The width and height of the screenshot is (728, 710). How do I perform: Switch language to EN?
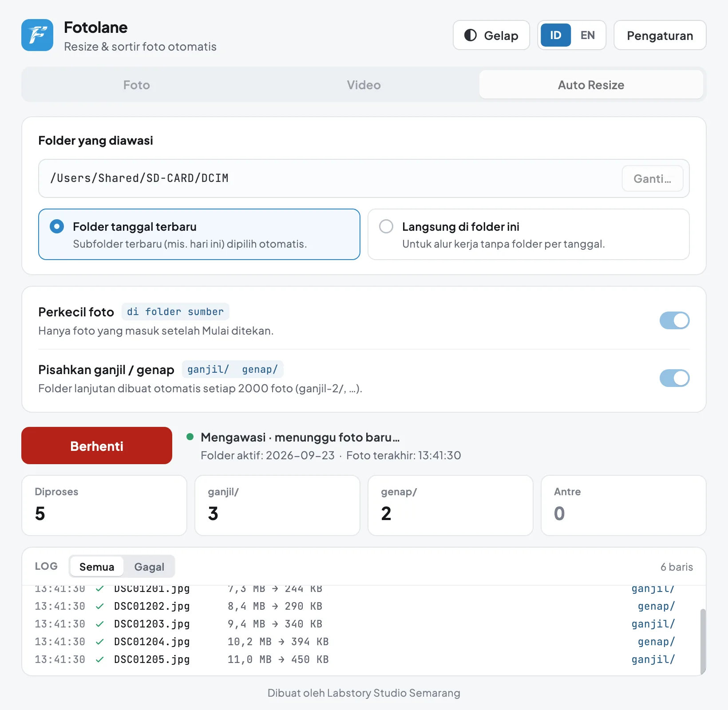(587, 35)
